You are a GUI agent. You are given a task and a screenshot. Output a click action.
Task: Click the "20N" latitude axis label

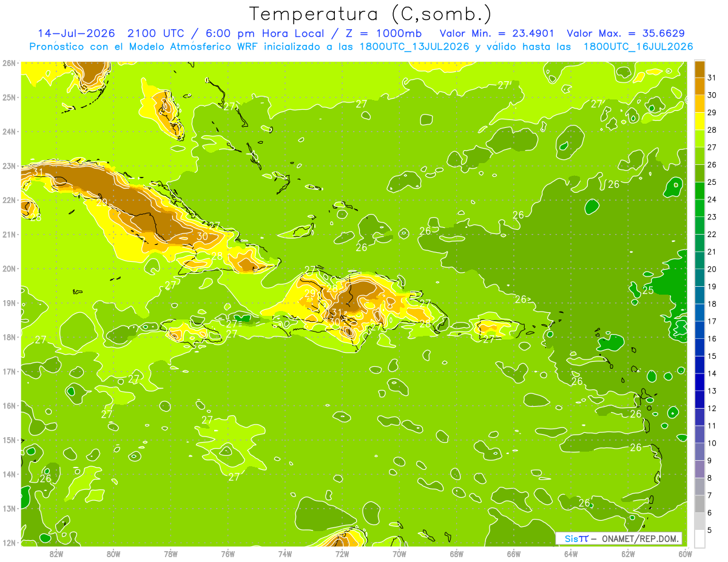coord(8,269)
